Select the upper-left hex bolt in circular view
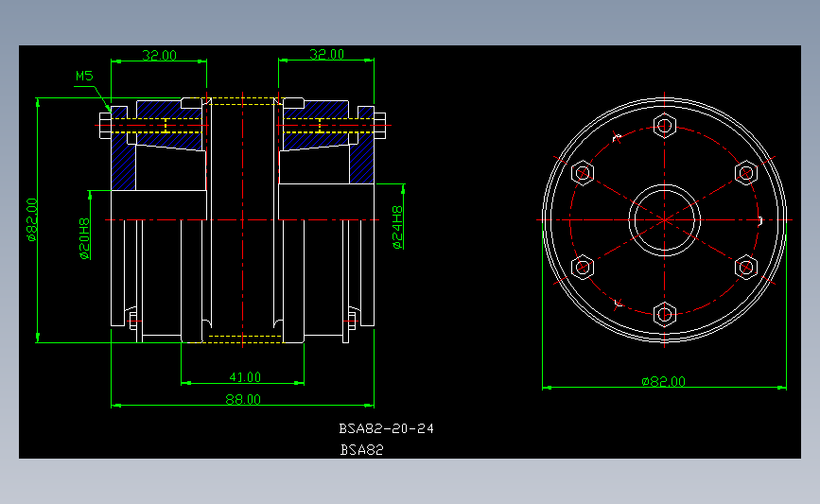 (583, 172)
